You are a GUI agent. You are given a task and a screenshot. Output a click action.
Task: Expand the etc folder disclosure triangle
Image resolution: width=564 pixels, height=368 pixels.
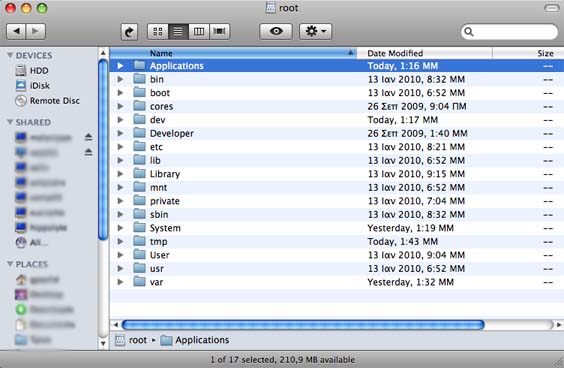coord(120,147)
